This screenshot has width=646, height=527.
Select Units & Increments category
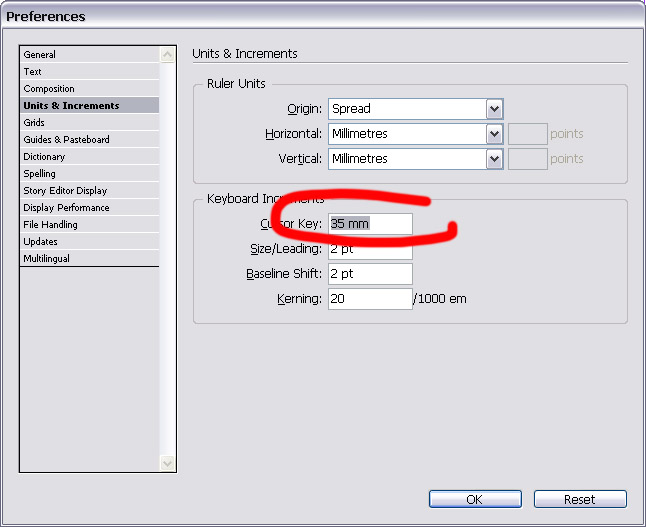(89, 105)
